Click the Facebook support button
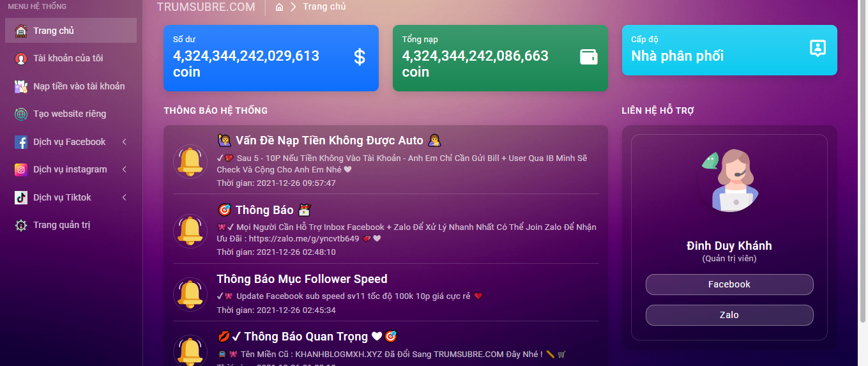Image resolution: width=868 pixels, height=366 pixels. (729, 284)
